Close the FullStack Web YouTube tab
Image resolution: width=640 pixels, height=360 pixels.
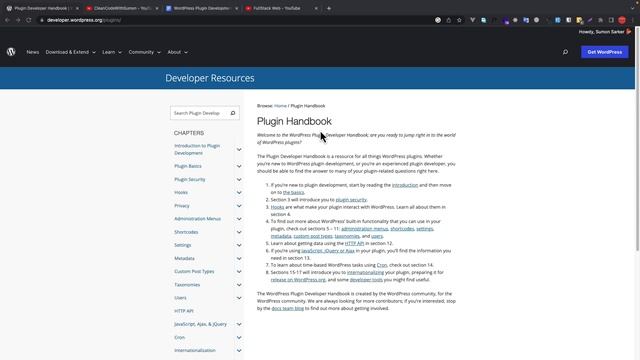click(x=316, y=8)
